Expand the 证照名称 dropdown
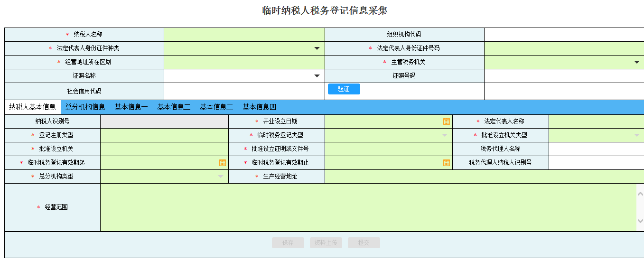 [x=317, y=75]
